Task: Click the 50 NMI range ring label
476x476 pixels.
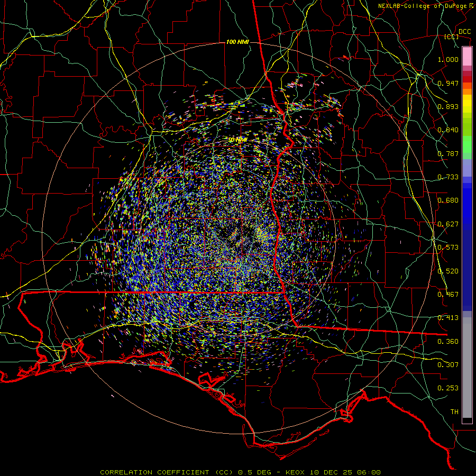Action: [x=237, y=140]
